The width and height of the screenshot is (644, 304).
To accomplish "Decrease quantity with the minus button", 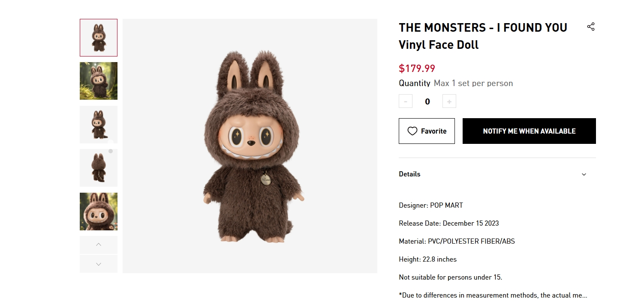I will tap(406, 101).
